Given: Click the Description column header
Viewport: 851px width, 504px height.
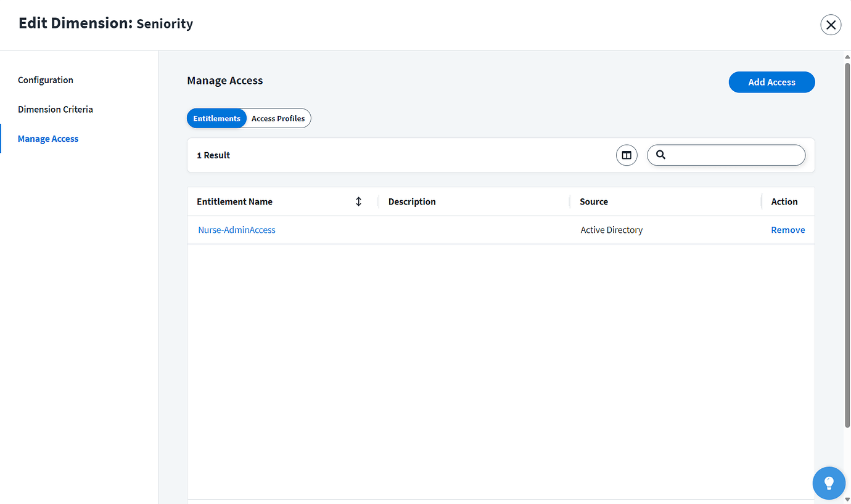Looking at the screenshot, I should [411, 201].
